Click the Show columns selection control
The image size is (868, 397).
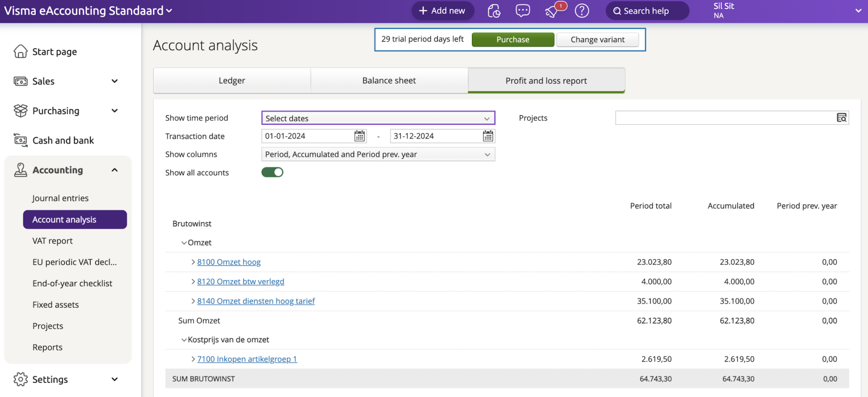[x=377, y=154]
